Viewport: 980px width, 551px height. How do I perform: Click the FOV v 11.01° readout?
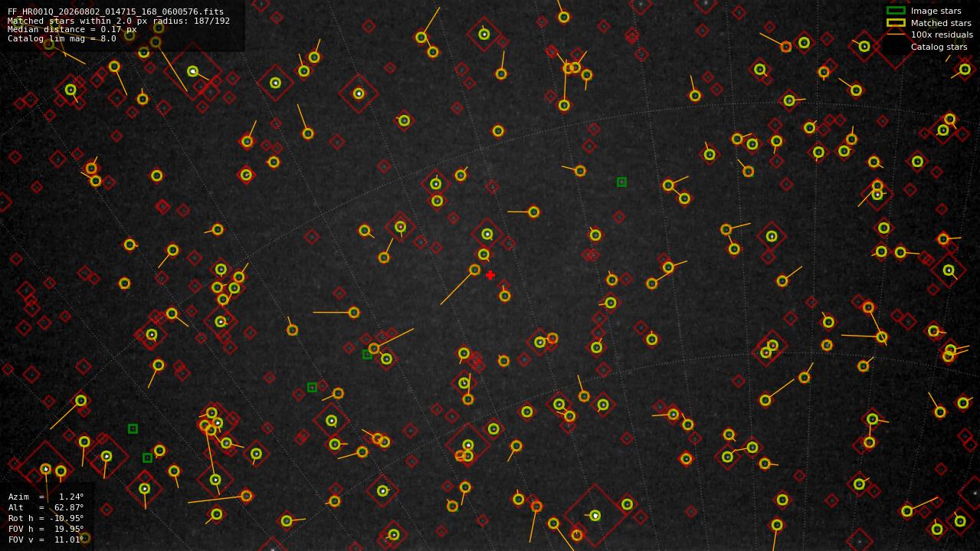coord(46,540)
